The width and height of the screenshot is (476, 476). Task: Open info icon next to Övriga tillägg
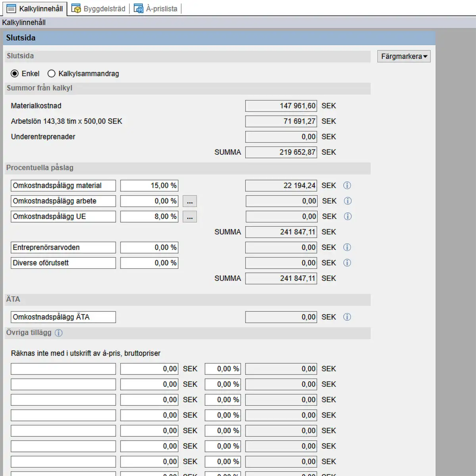click(x=59, y=333)
